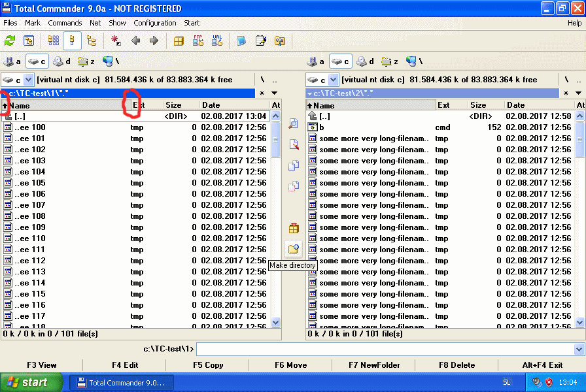The height and width of the screenshot is (392, 586).
Task: Select drive d in the left panel
Action: [61, 61]
